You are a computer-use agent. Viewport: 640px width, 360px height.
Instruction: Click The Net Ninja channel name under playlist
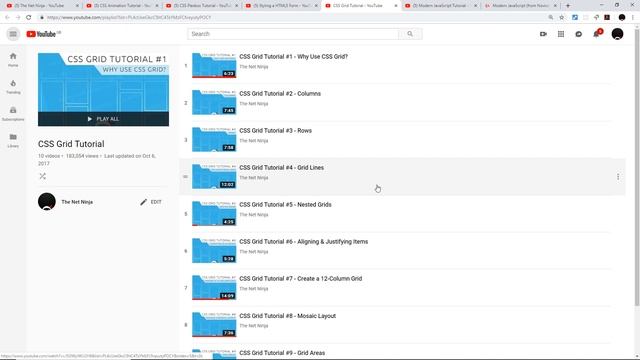tap(77, 202)
